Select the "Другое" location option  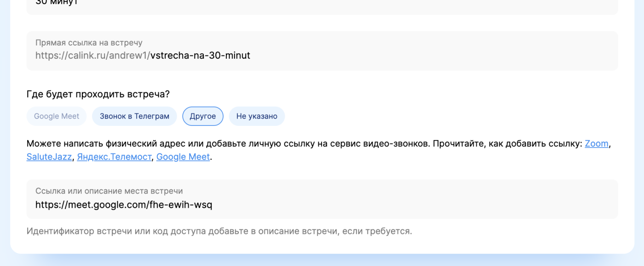click(203, 116)
